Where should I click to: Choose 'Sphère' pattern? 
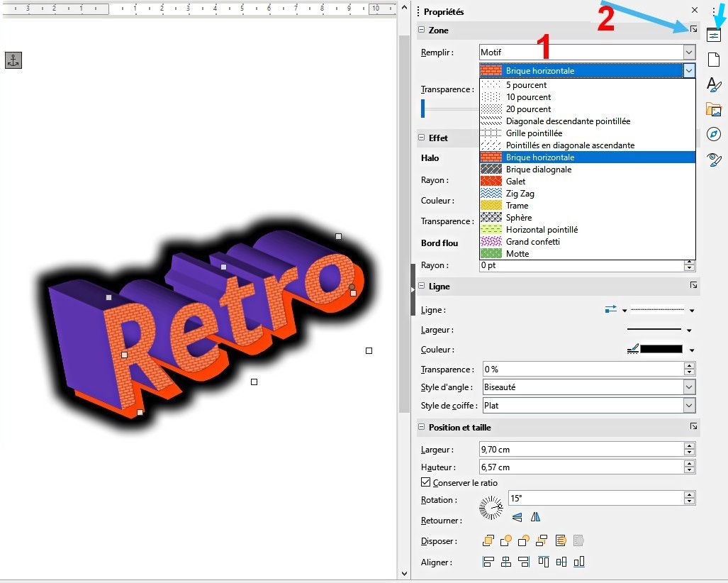pyautogui.click(x=588, y=218)
